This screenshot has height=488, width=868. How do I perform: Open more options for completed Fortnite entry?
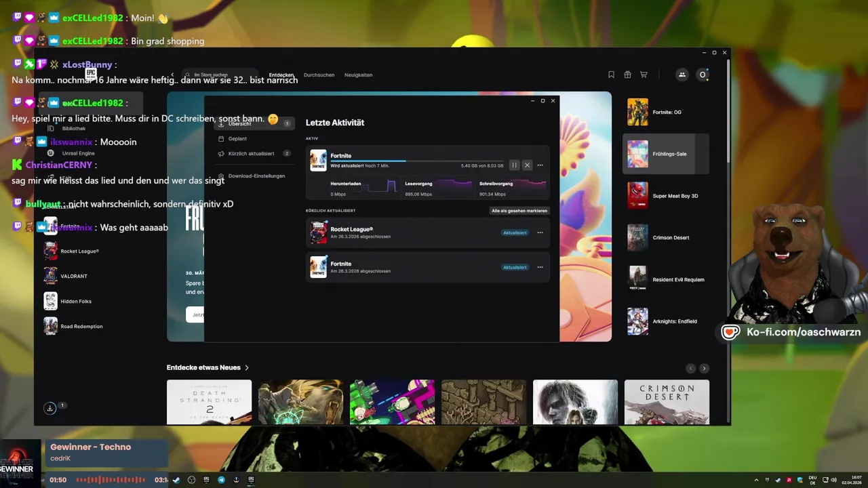pos(540,267)
